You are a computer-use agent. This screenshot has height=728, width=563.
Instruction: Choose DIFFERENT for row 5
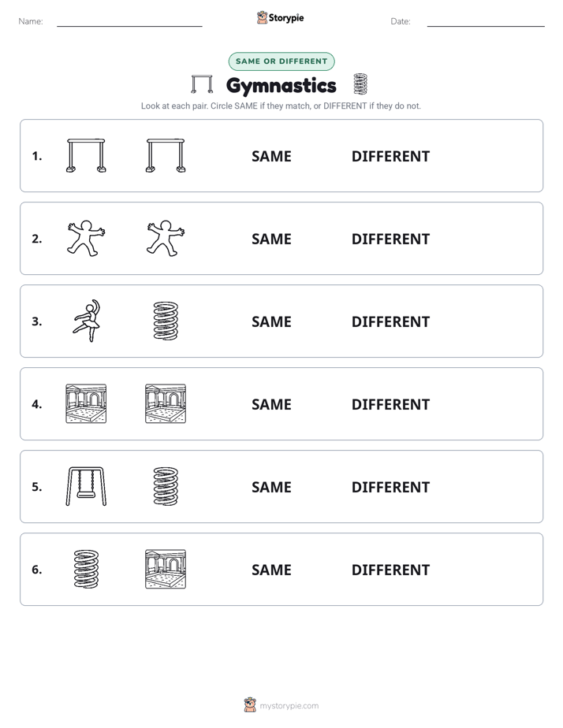[390, 487]
